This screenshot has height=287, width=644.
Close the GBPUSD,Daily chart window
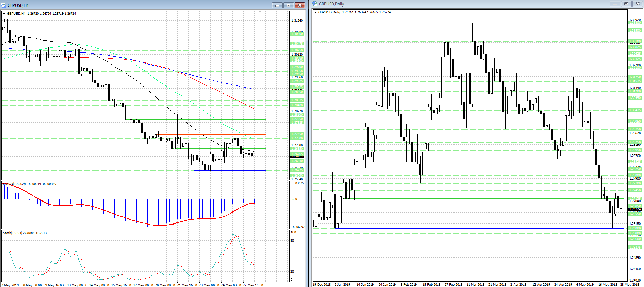point(637,4)
